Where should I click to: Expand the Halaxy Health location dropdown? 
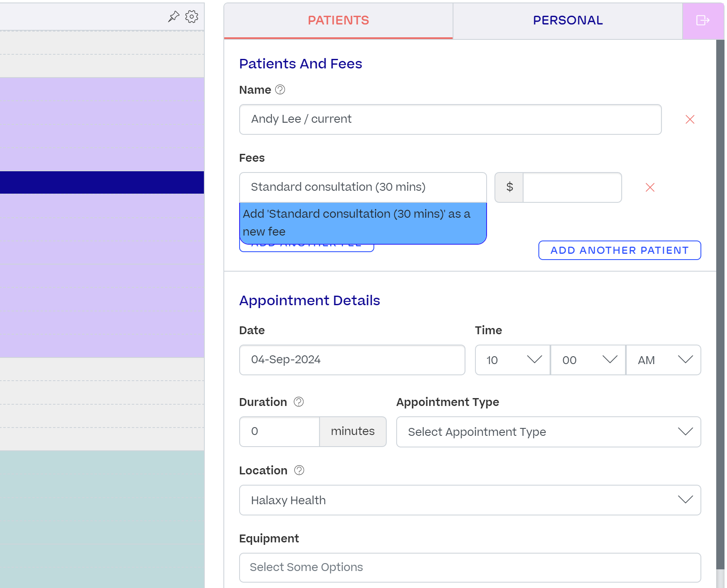(470, 500)
